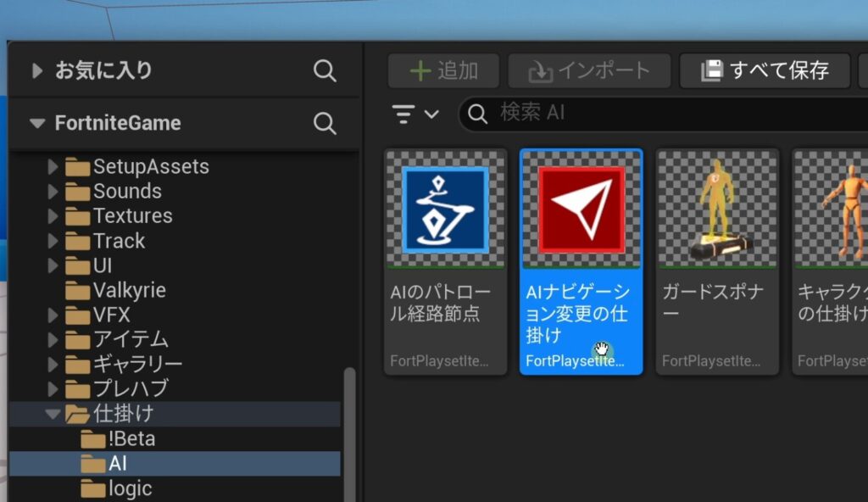
Task: Expand the お気に入り section
Action: pos(36,70)
